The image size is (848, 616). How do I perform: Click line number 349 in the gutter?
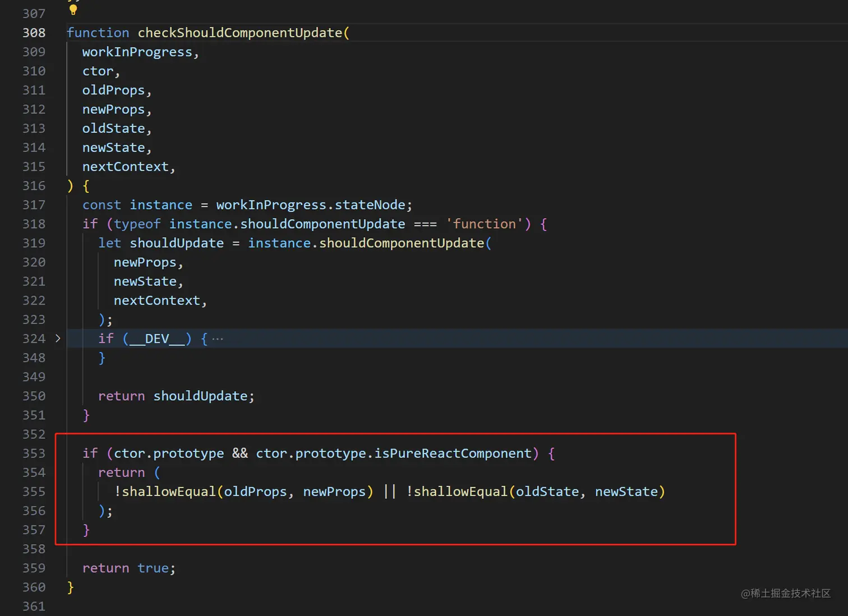pos(34,377)
